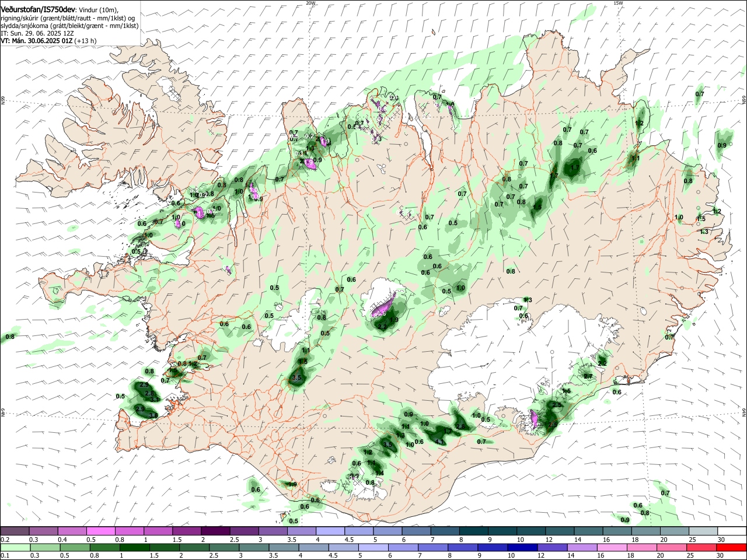Pick the rain legend swatch above label 0.1

(15, 547)
